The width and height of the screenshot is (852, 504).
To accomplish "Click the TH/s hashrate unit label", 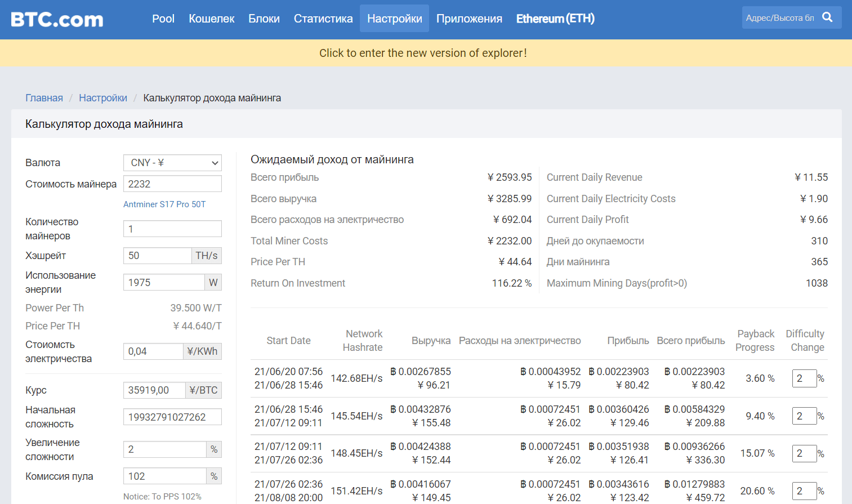I will [x=207, y=256].
